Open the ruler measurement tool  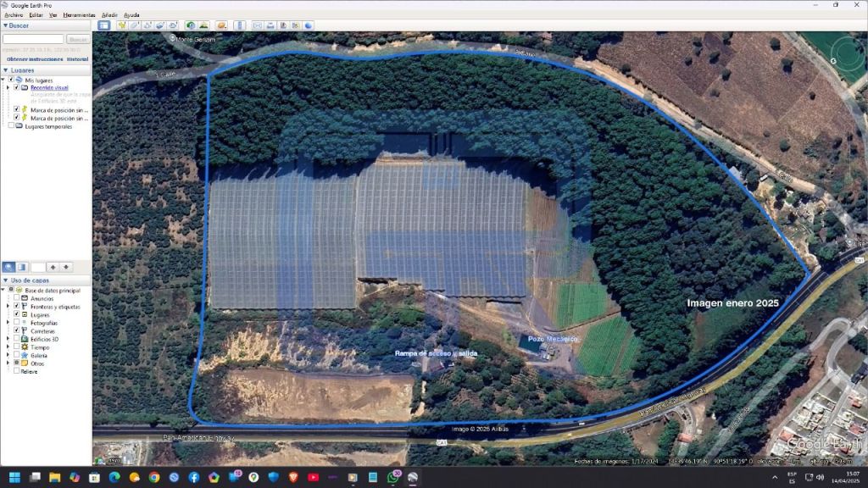point(239,25)
